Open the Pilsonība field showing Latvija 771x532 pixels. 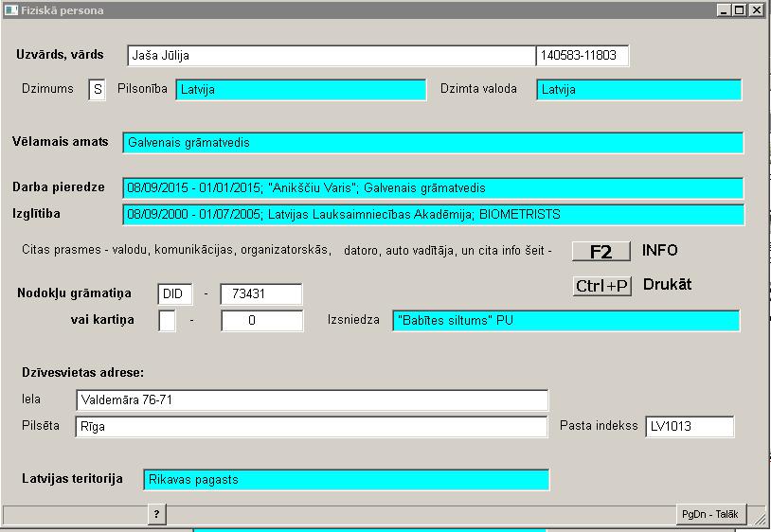(x=300, y=90)
